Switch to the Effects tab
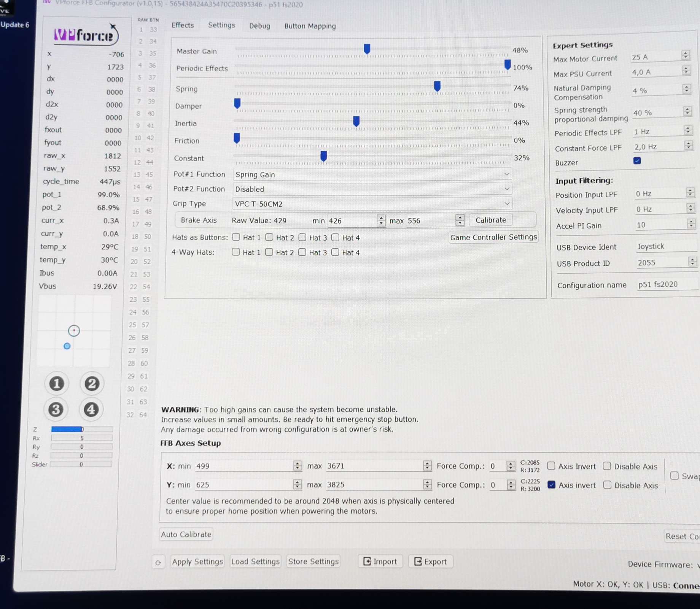700x609 pixels. tap(183, 25)
